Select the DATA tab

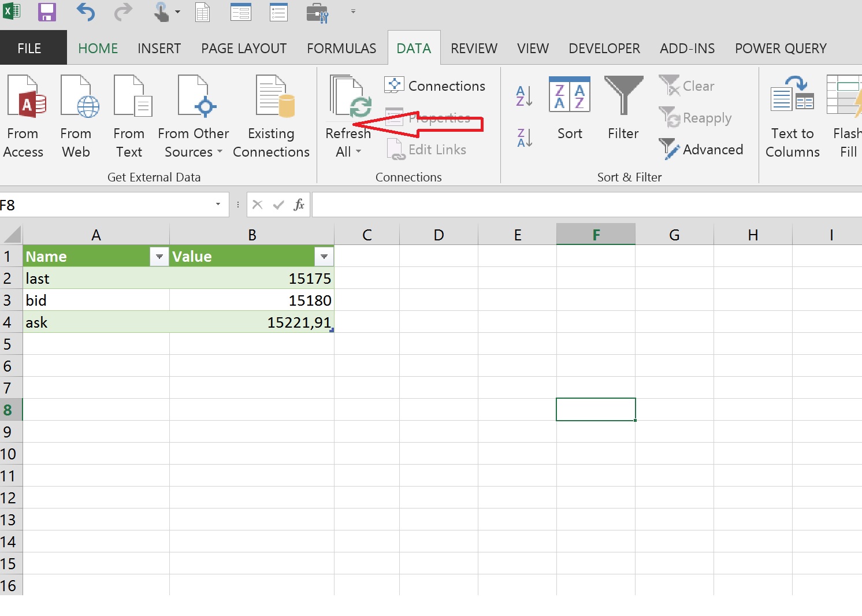[x=414, y=49]
